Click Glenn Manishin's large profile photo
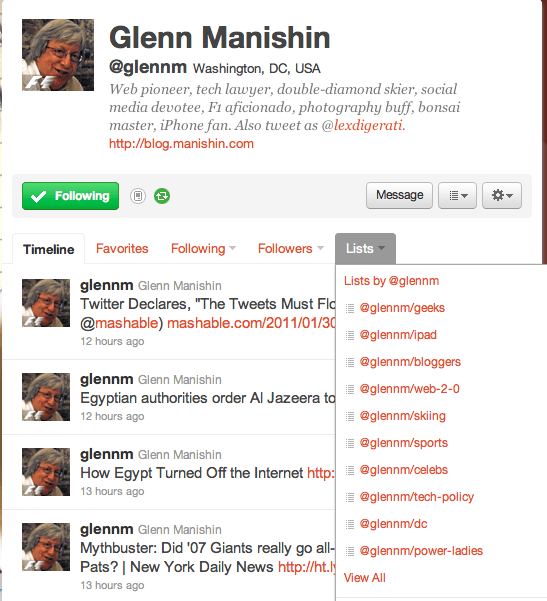547x601 pixels. point(58,55)
